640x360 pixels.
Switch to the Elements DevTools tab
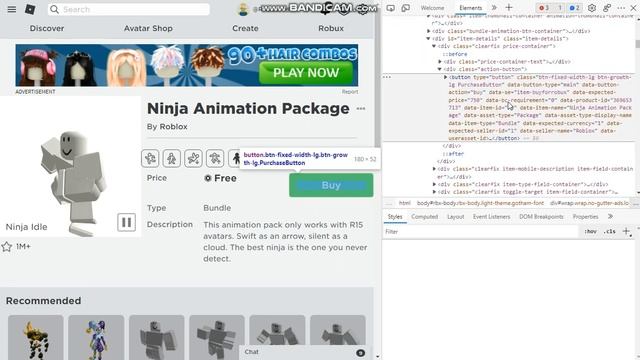471,8
